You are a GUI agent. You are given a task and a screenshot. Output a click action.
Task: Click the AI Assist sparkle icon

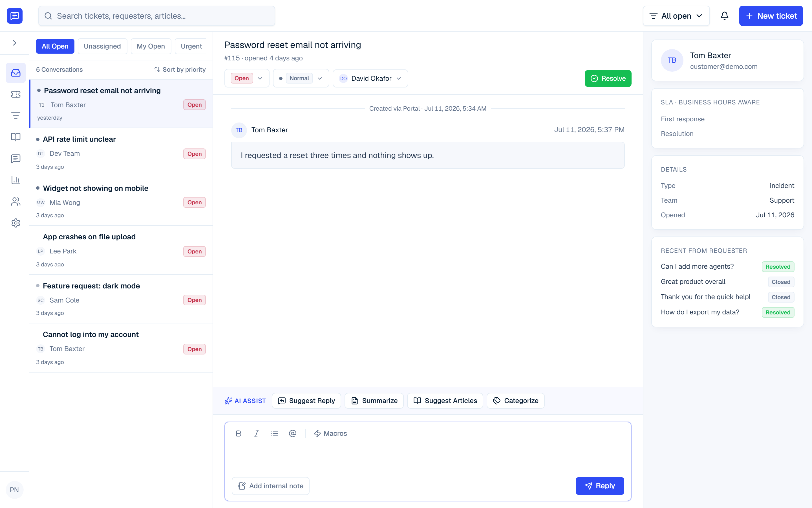pos(228,400)
